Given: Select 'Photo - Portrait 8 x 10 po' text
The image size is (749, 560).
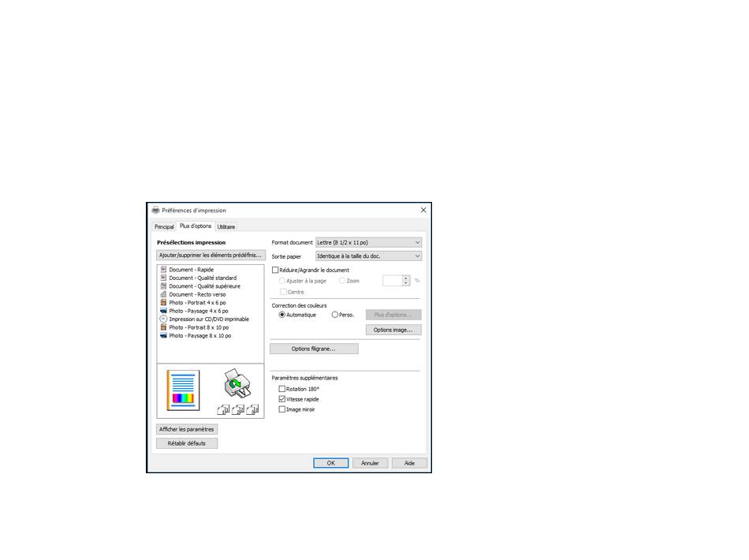Looking at the screenshot, I should click(x=199, y=327).
